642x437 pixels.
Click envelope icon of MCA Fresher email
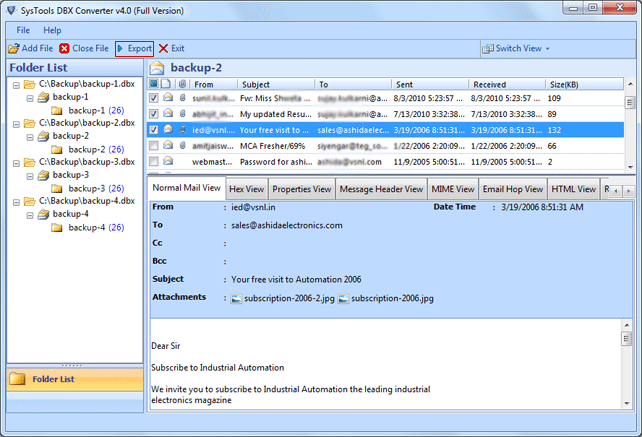pos(168,145)
